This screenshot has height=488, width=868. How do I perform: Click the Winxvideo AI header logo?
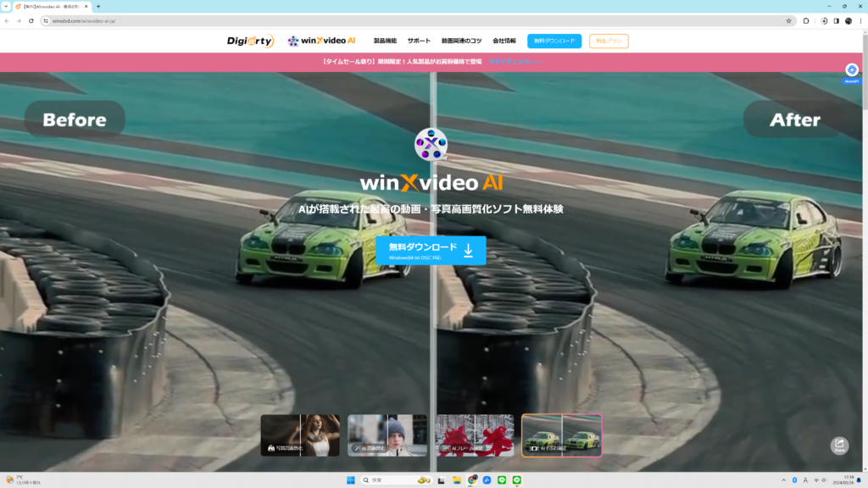(x=321, y=41)
